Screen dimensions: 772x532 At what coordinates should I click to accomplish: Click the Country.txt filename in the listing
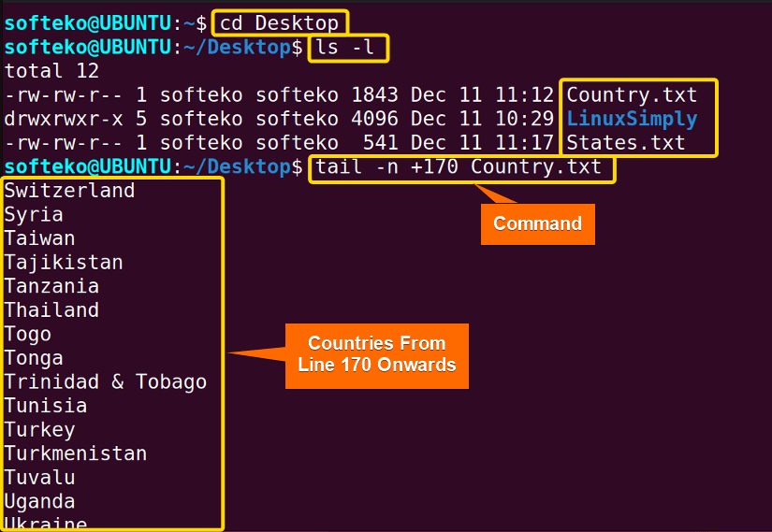pyautogui.click(x=632, y=95)
